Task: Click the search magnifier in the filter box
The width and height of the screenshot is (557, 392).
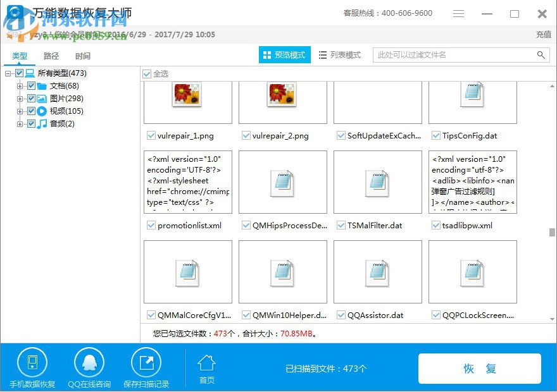Action: (542, 55)
